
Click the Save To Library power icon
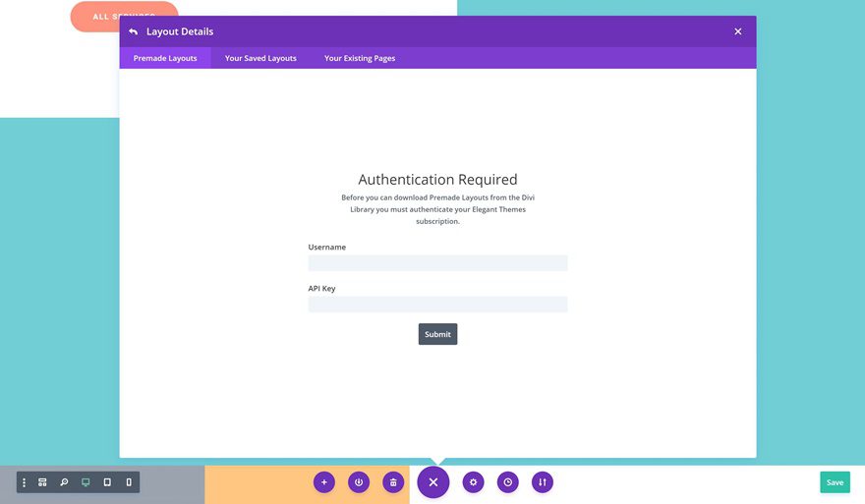pyautogui.click(x=359, y=482)
